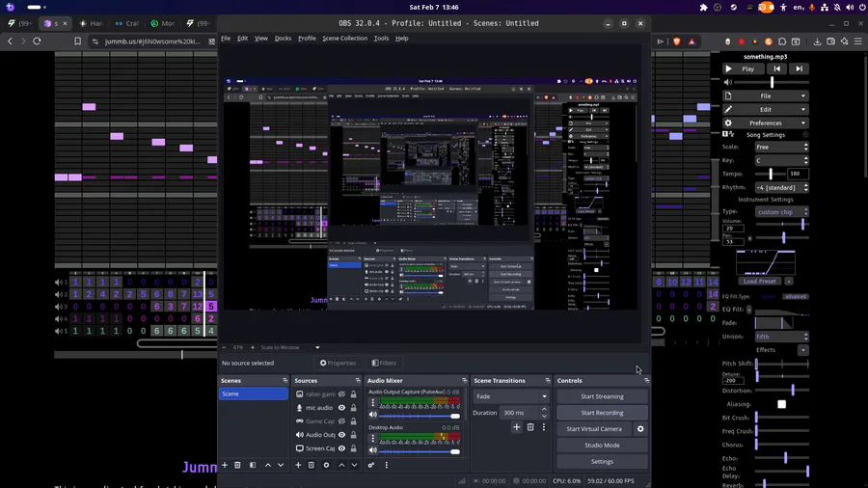This screenshot has width=868, height=488.
Task: Open transition properties three-dot menu
Action: [x=544, y=427]
